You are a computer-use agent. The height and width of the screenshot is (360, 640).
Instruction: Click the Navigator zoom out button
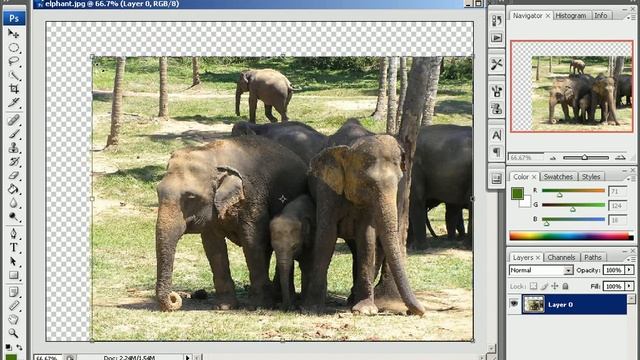553,158
